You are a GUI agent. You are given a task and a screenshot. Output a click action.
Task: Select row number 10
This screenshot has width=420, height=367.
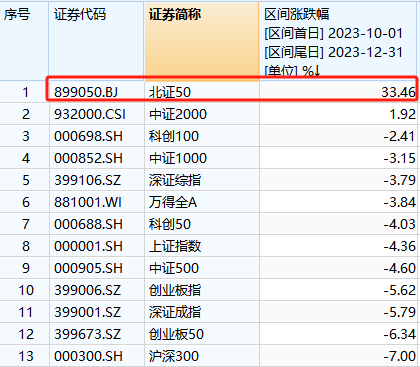[26, 290]
